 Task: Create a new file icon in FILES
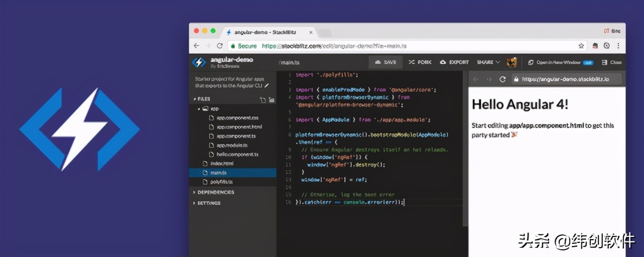point(263,100)
